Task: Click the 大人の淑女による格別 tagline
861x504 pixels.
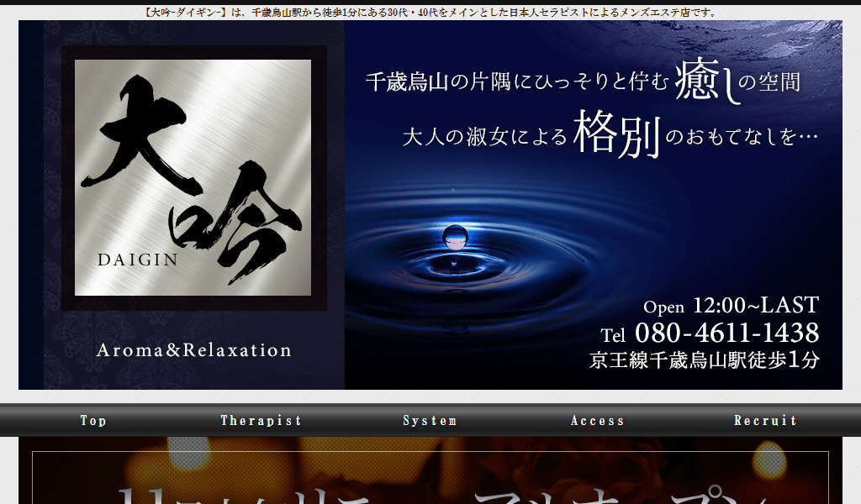Action: 531,134
